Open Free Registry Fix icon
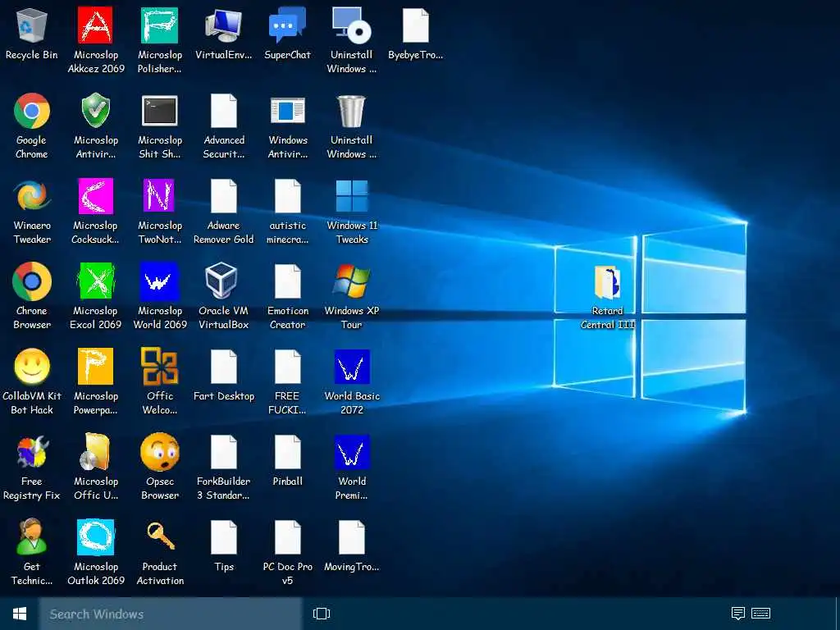840x630 pixels. point(32,451)
